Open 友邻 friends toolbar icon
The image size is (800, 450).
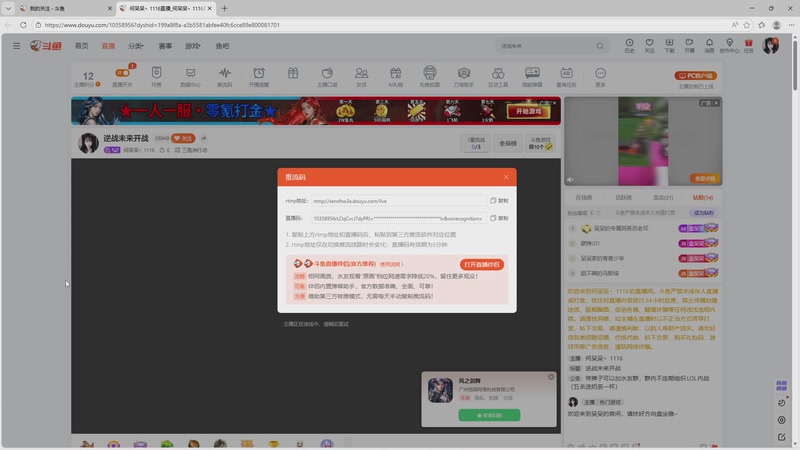[x=361, y=76]
